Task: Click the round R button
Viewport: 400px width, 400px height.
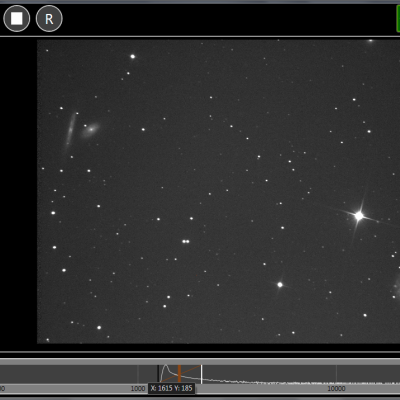Action: click(49, 19)
